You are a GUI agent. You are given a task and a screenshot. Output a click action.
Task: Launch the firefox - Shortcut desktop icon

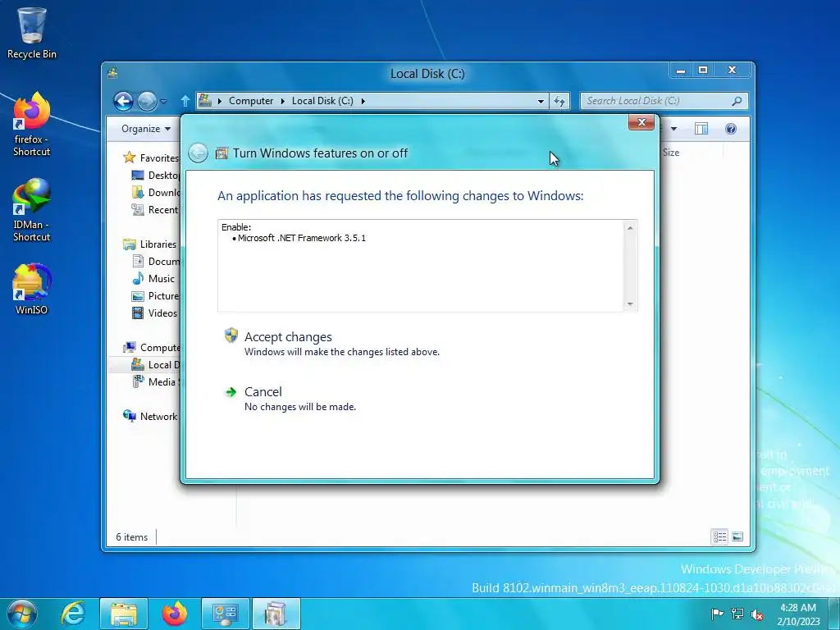tap(32, 125)
